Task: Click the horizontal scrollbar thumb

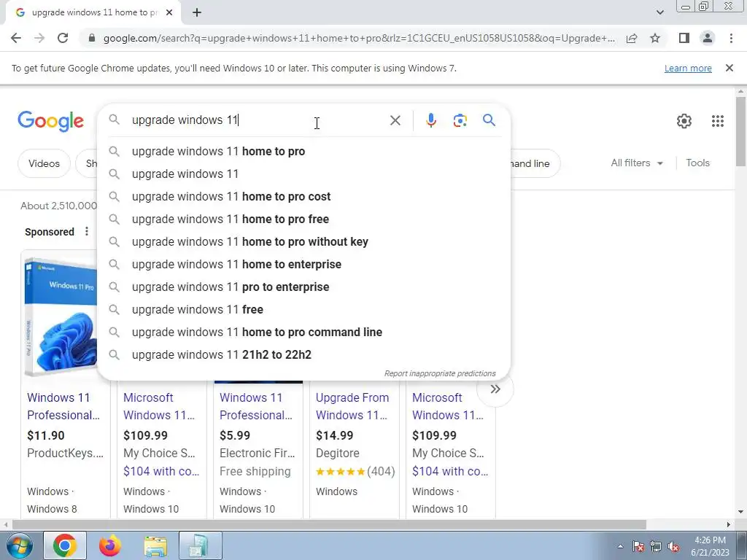Action: 329,524
